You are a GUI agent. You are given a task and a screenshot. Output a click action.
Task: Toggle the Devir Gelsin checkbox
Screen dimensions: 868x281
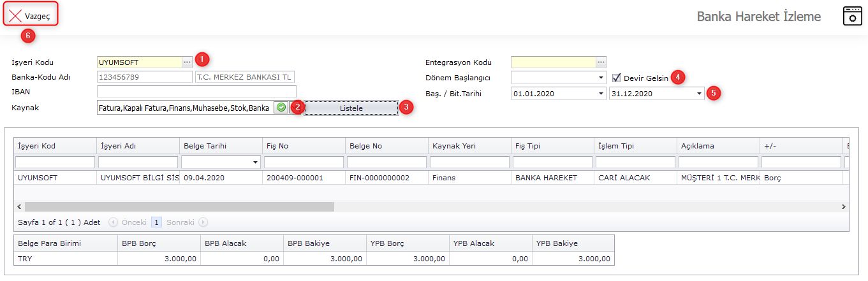pos(616,78)
